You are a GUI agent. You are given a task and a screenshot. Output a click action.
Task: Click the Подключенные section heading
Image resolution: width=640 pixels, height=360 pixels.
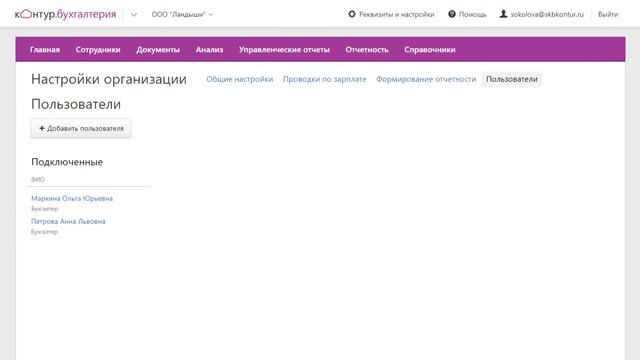[67, 162]
